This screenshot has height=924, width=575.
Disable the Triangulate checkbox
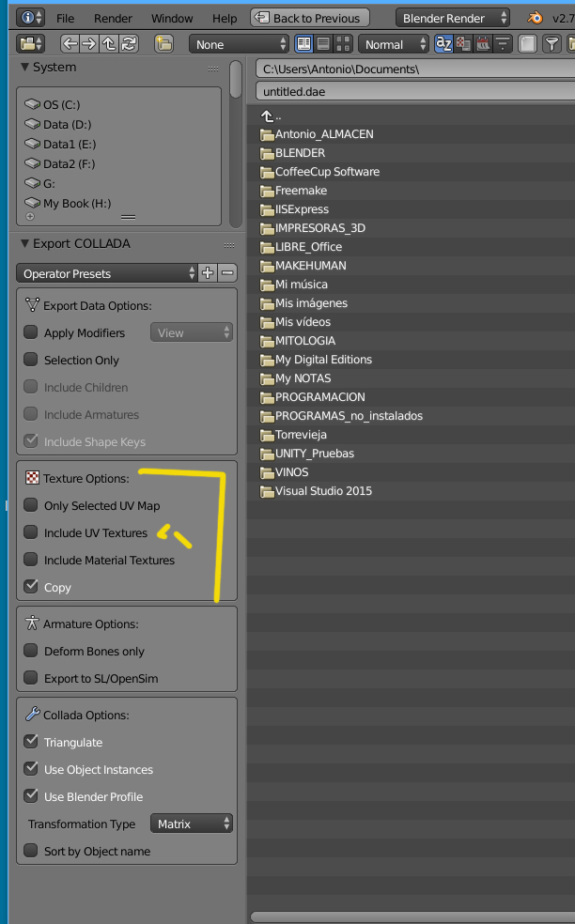click(31, 741)
